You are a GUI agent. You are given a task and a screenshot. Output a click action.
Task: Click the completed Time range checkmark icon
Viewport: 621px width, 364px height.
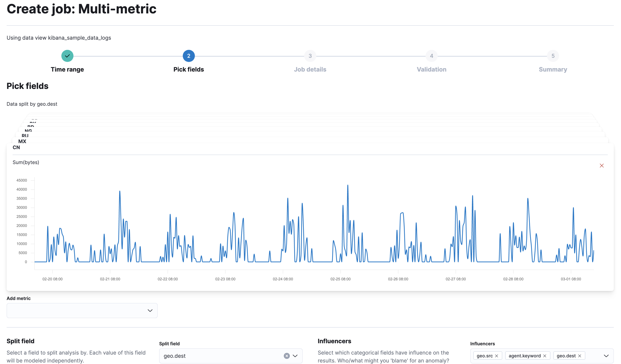pos(67,56)
